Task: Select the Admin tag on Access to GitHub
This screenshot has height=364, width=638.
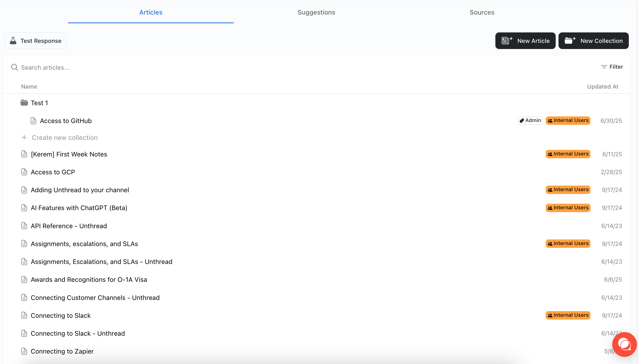Action: point(529,120)
